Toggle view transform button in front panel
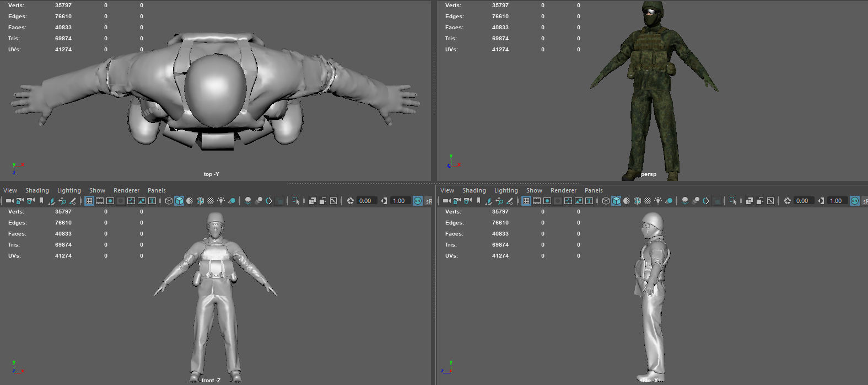 click(417, 201)
